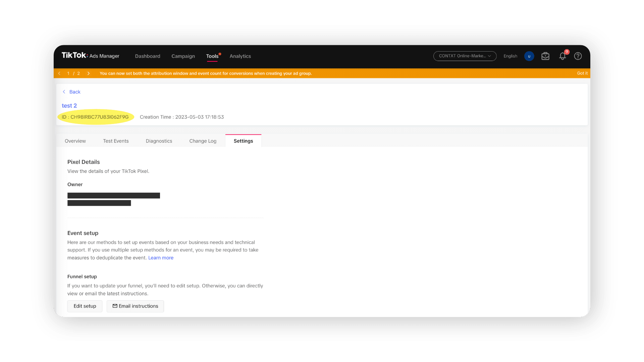Click the Back link

(72, 92)
